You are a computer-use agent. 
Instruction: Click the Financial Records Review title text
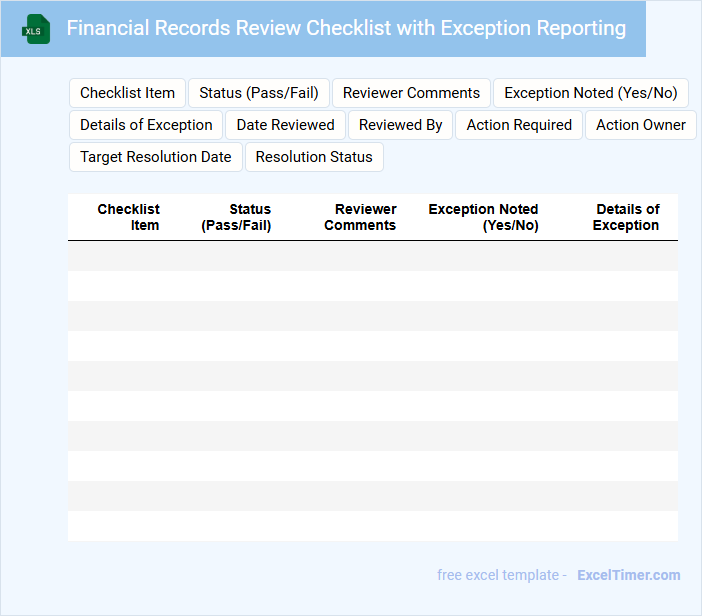[x=346, y=28]
